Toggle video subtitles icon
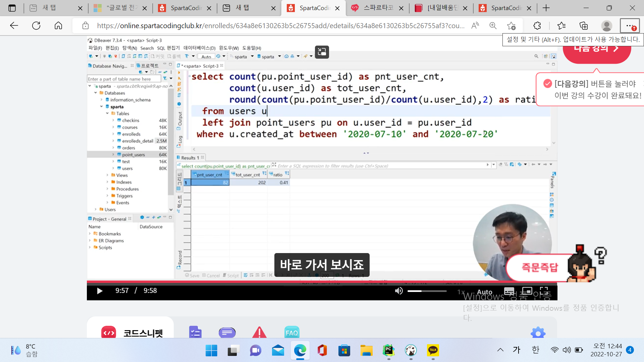Viewport: 644px width, 362px height. pos(509,291)
